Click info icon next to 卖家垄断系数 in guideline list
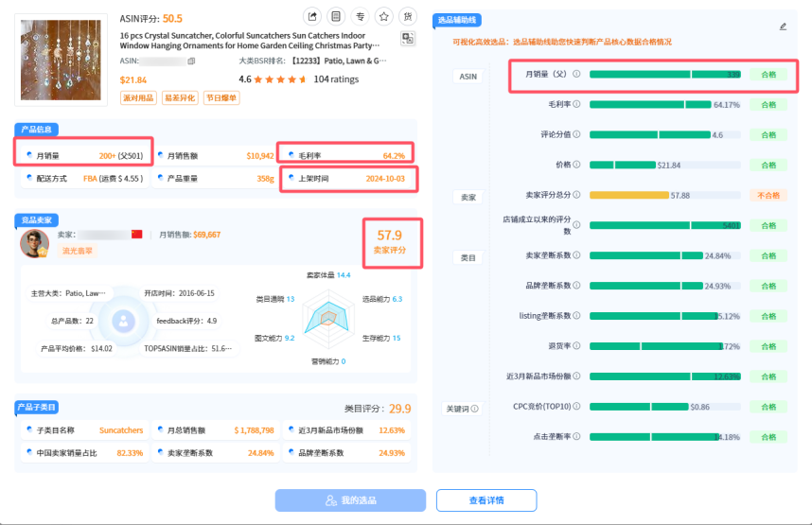The width and height of the screenshot is (812, 525). tap(576, 255)
